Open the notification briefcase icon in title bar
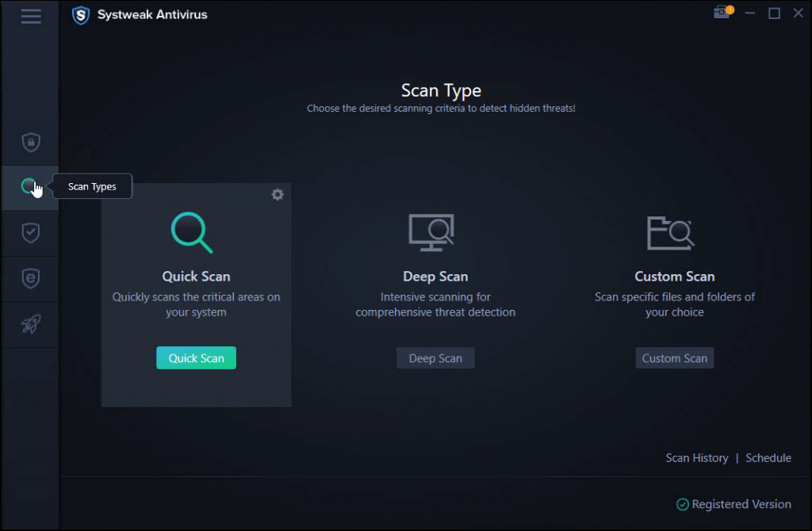 [x=723, y=12]
